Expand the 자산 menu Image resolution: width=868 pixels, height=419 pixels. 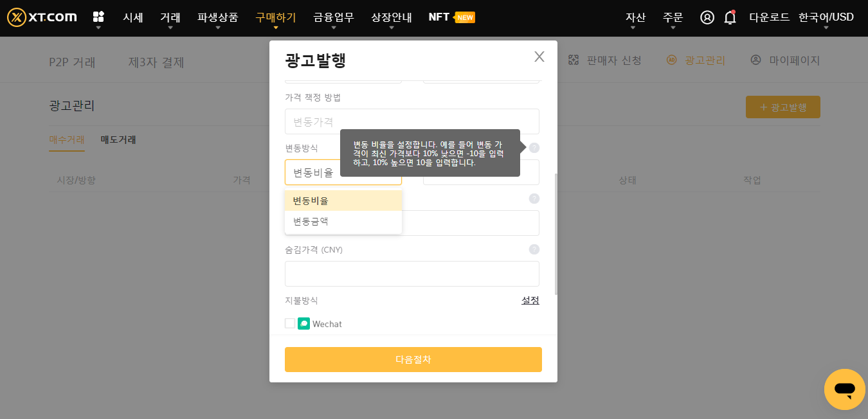(635, 17)
